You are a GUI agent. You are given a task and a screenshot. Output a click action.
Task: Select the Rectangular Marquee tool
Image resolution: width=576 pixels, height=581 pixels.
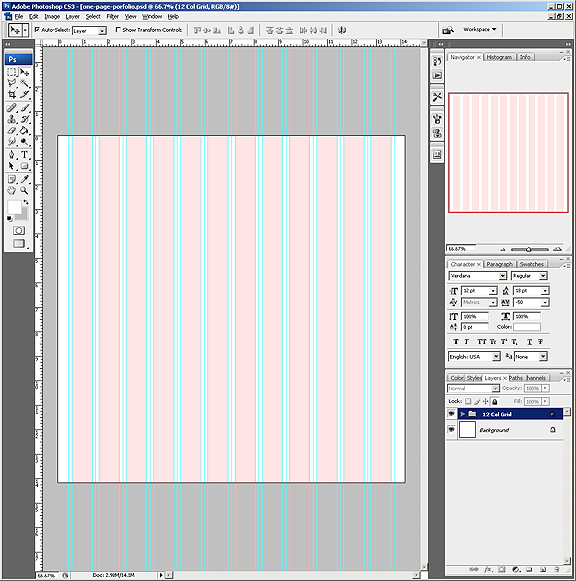pyautogui.click(x=11, y=72)
